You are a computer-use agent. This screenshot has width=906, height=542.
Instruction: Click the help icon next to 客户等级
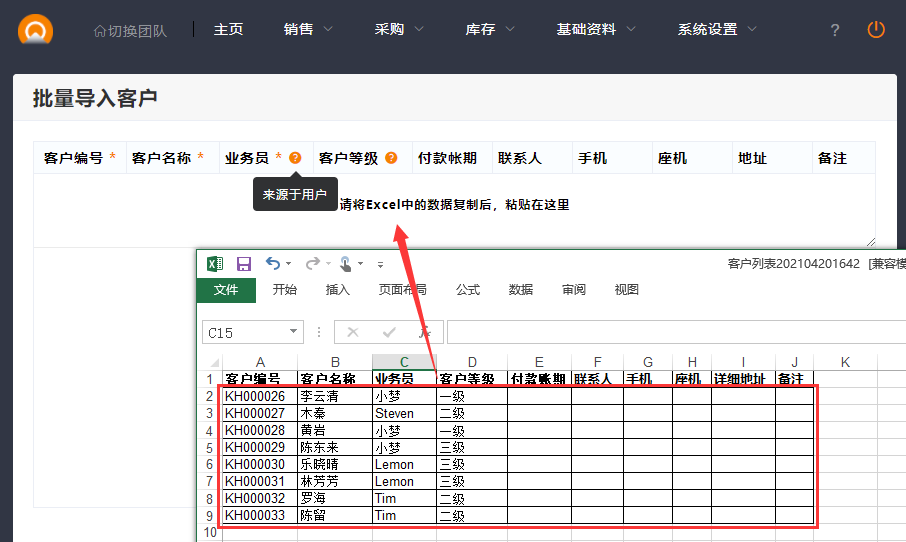(x=391, y=158)
